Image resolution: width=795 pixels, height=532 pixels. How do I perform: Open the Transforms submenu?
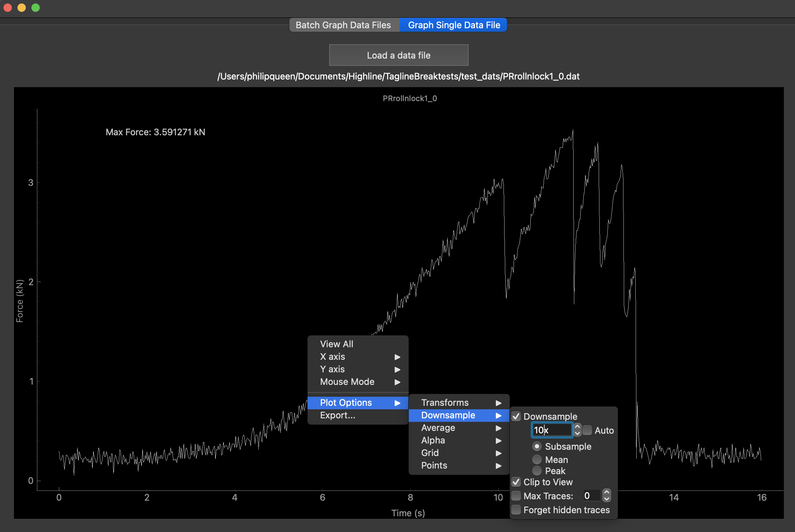pyautogui.click(x=445, y=403)
